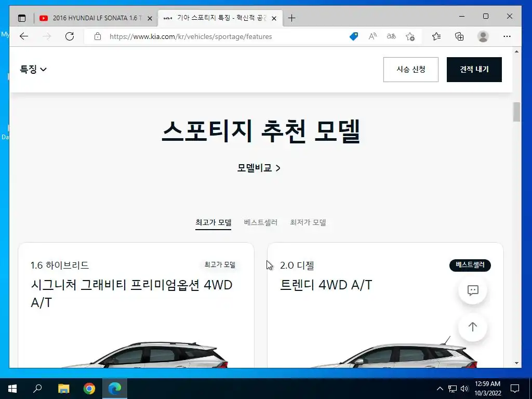Go back to the previous page
The height and width of the screenshot is (399, 532).
coord(24,36)
